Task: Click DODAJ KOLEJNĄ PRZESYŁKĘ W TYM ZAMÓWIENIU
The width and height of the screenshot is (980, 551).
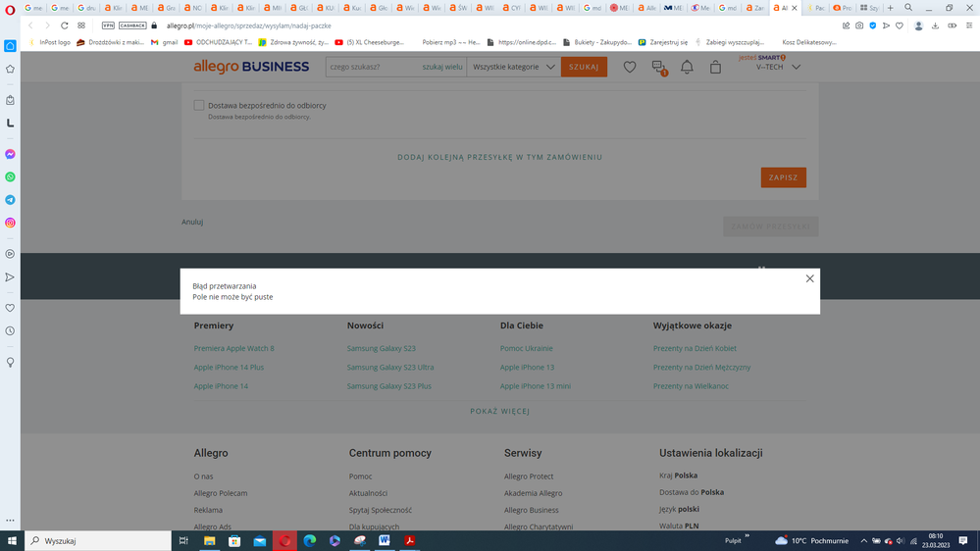Action: (499, 157)
